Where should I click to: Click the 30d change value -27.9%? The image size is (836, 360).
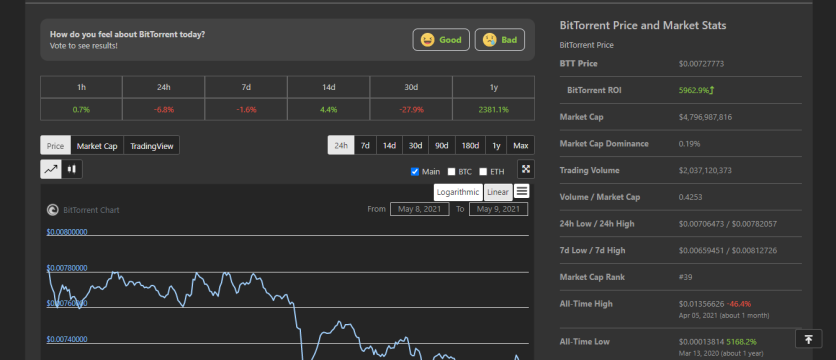(x=411, y=109)
